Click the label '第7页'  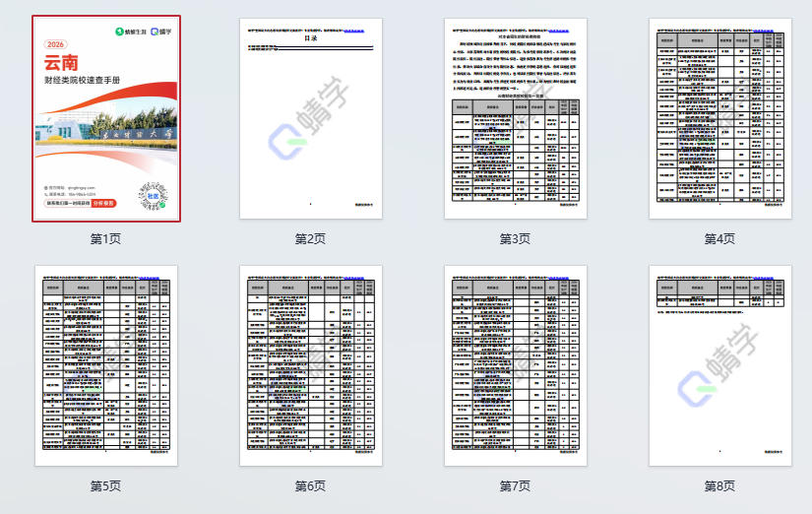pos(515,486)
